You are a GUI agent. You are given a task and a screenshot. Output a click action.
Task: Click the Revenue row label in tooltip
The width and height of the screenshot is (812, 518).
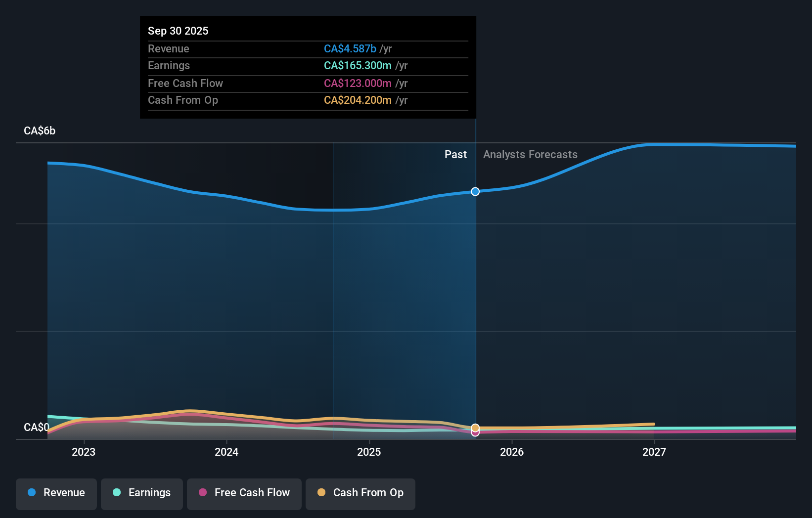[169, 48]
